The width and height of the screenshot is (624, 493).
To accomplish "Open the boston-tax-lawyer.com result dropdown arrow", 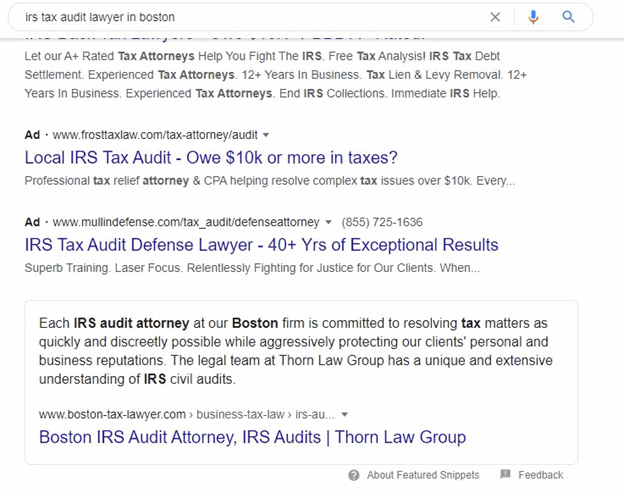I will (x=345, y=415).
